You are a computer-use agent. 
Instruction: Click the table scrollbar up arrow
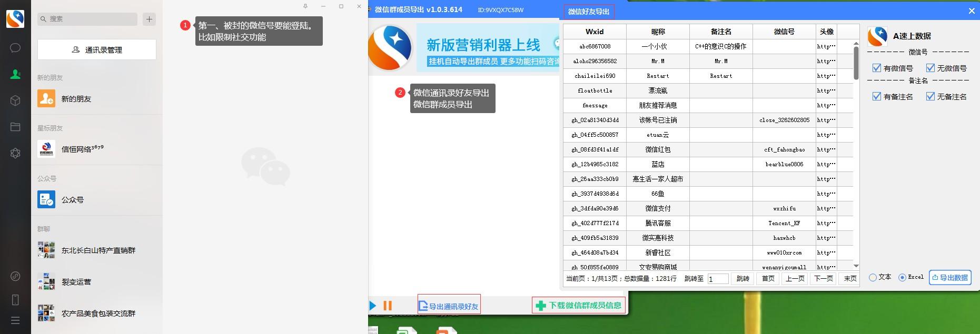(856, 43)
